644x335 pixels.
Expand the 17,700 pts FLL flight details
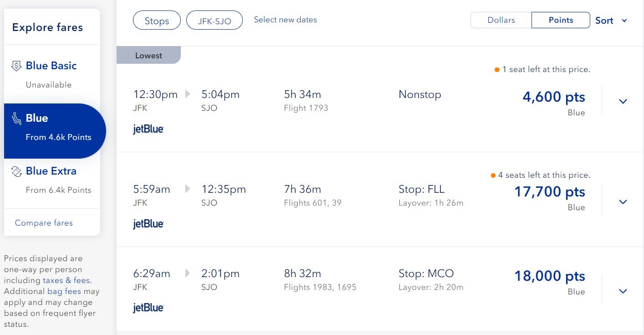pyautogui.click(x=623, y=201)
